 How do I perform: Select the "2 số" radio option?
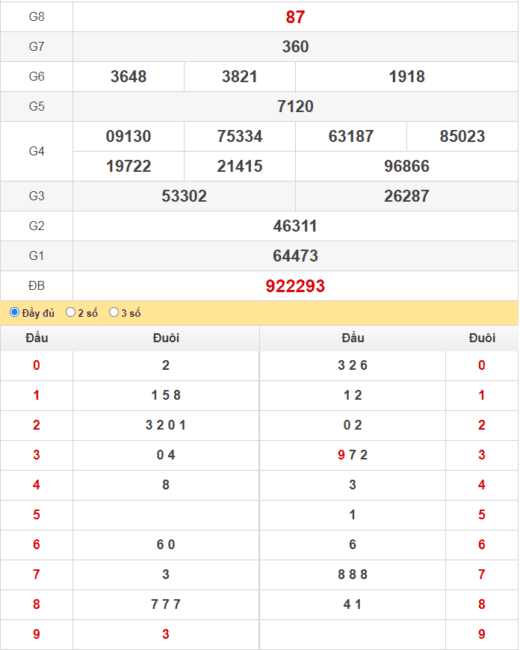point(70,312)
